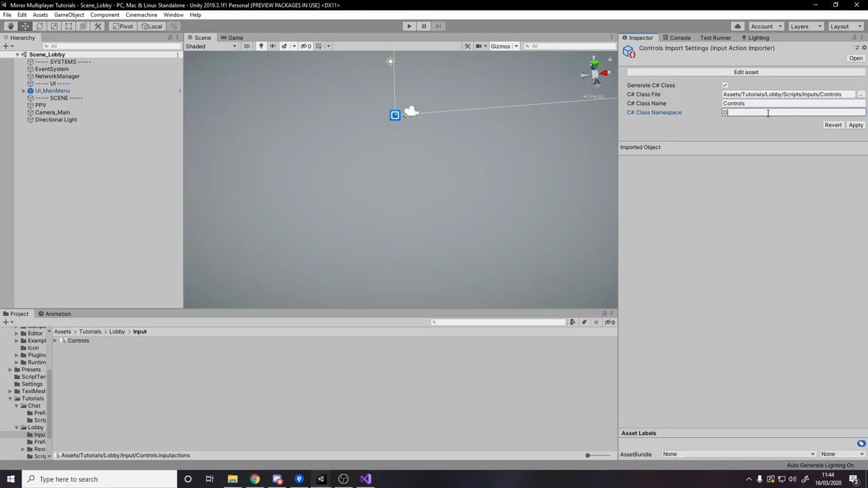The height and width of the screenshot is (488, 868).
Task: Toggle Pivot mode in the toolbar
Action: click(x=125, y=26)
